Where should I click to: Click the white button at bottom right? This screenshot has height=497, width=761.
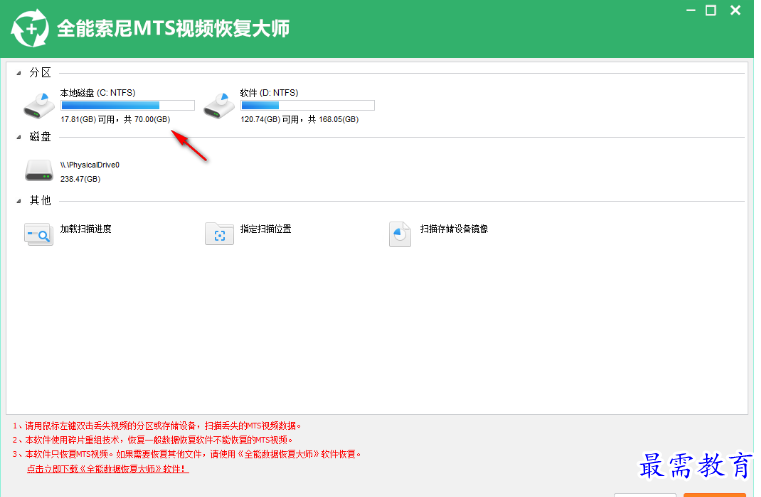pyautogui.click(x=645, y=494)
